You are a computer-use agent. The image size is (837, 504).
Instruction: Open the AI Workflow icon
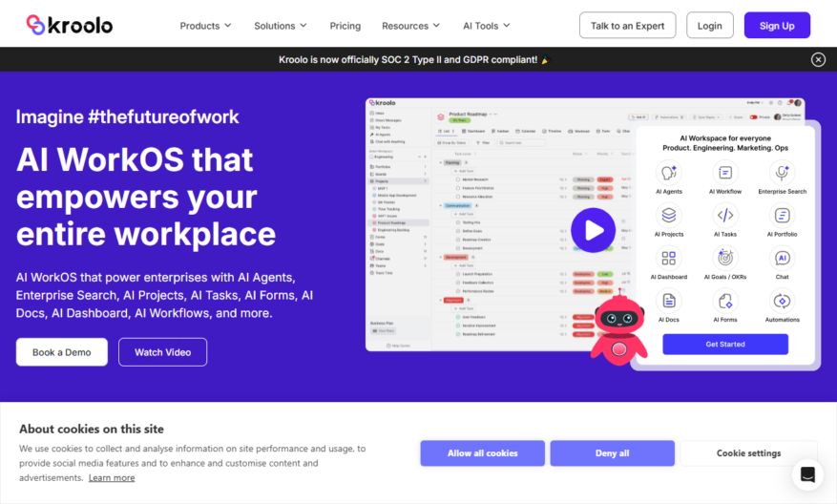point(725,173)
